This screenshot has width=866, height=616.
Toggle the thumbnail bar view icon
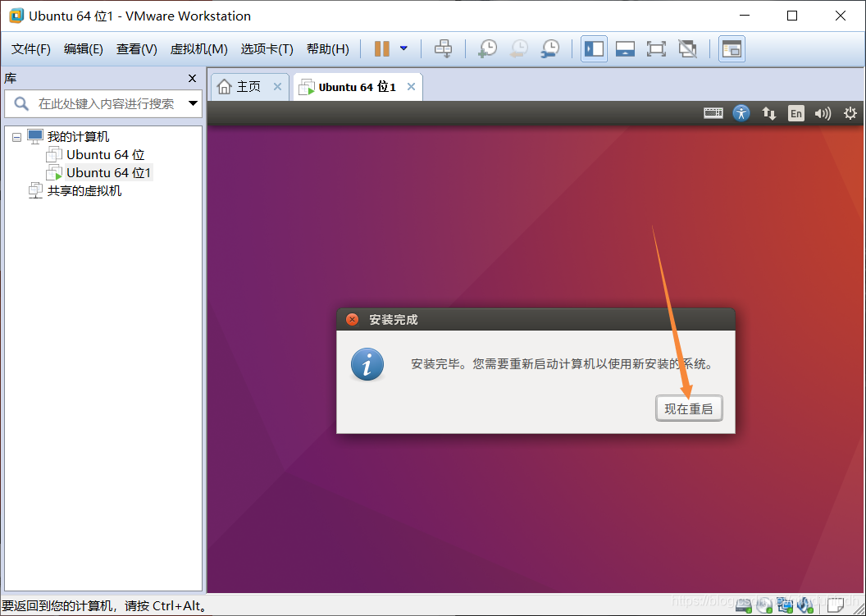coord(625,48)
